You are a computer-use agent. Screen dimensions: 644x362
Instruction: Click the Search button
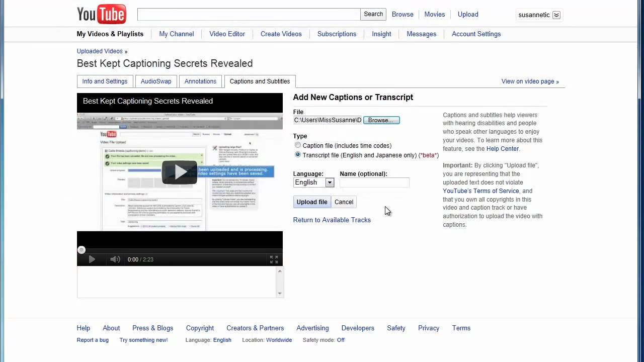[x=373, y=14]
